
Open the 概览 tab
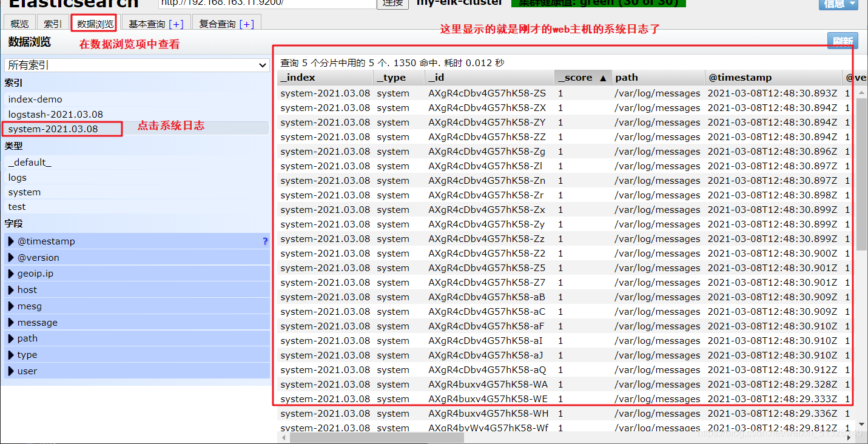coord(20,24)
